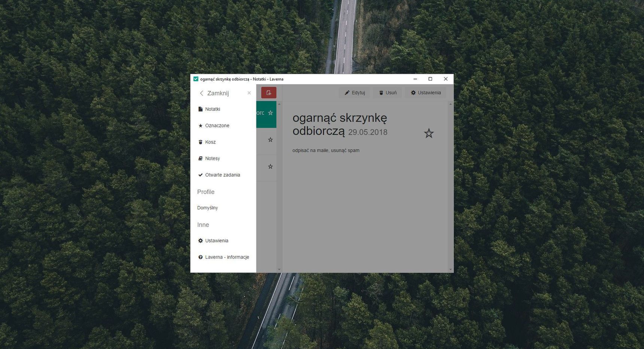Click the star icon beside Oznaczone

[x=200, y=125]
